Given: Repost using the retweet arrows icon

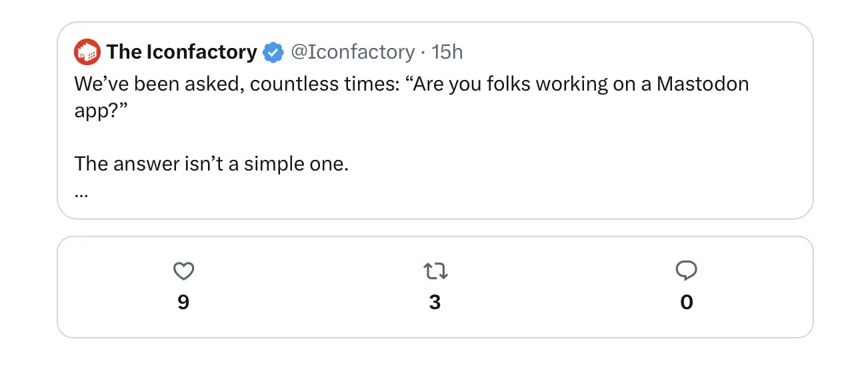Looking at the screenshot, I should point(435,270).
